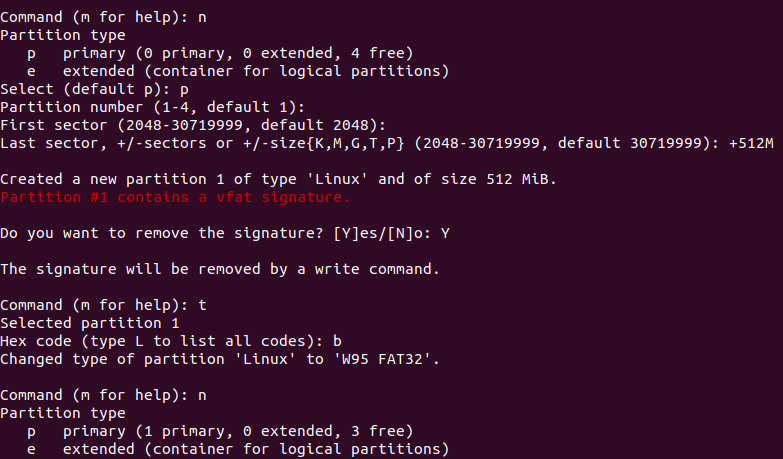Image resolution: width=783 pixels, height=459 pixels.
Task: Click the '[Y]es/[N]o: Y' answer text
Action: coord(392,233)
